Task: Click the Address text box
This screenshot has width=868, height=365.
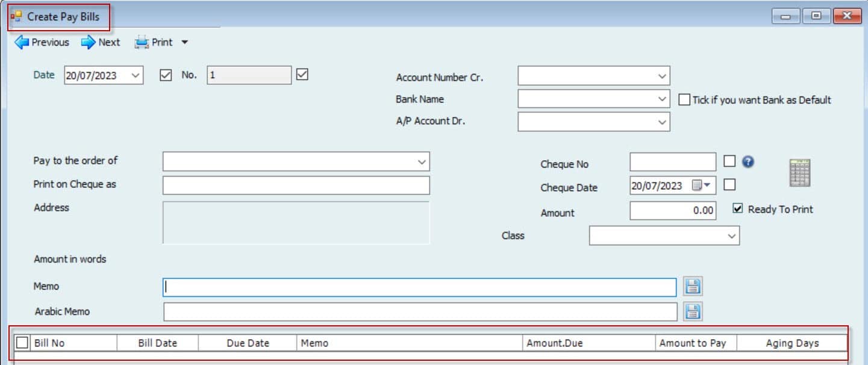Action: click(x=296, y=223)
